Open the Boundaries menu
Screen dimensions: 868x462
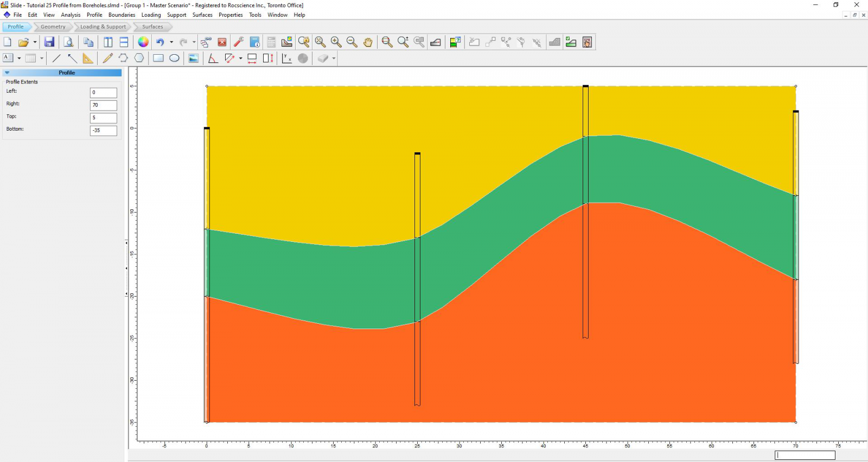tap(122, 15)
